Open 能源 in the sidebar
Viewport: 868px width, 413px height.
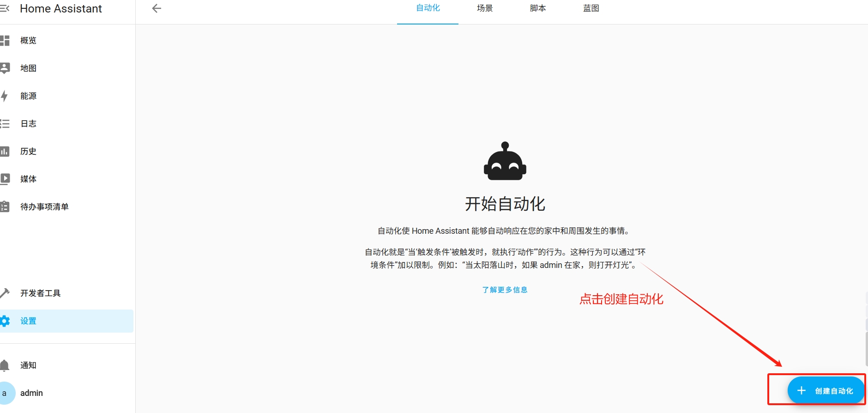pyautogui.click(x=66, y=96)
